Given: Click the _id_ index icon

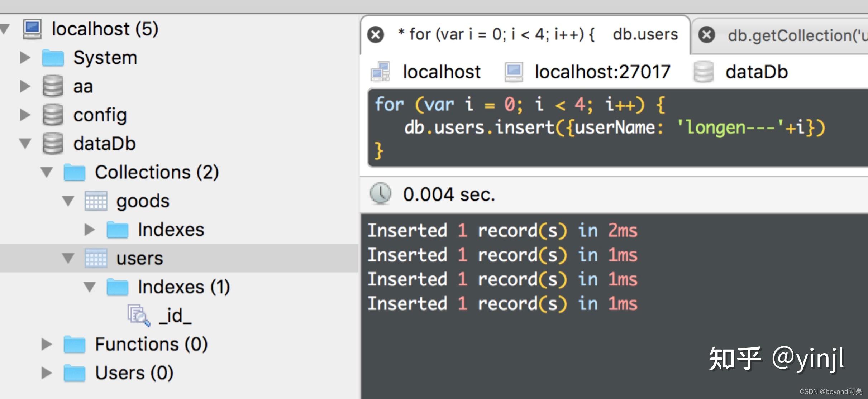Looking at the screenshot, I should pyautogui.click(x=138, y=315).
